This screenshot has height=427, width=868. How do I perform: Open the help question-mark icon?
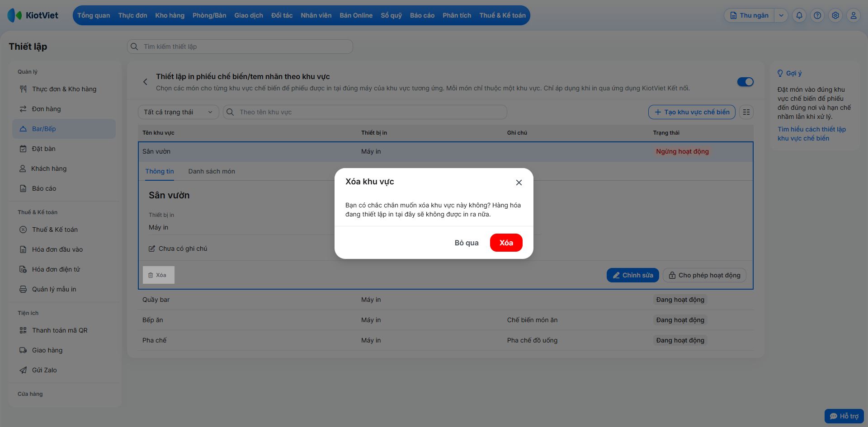[x=817, y=15]
